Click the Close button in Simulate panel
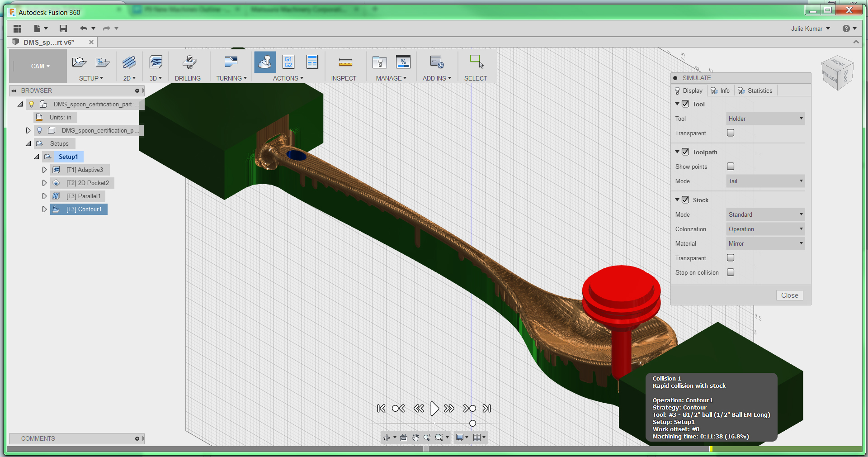 coord(789,295)
